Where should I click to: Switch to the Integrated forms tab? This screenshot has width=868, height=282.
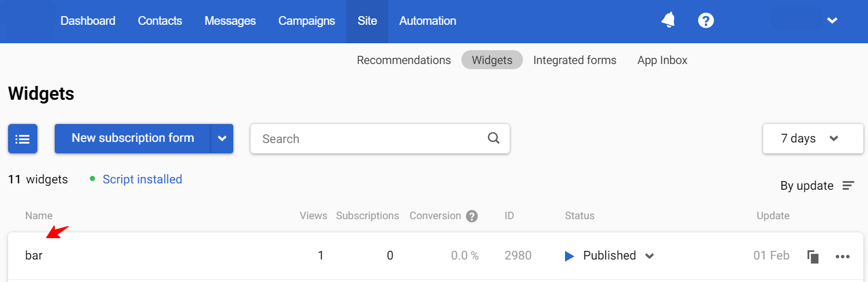pos(574,60)
